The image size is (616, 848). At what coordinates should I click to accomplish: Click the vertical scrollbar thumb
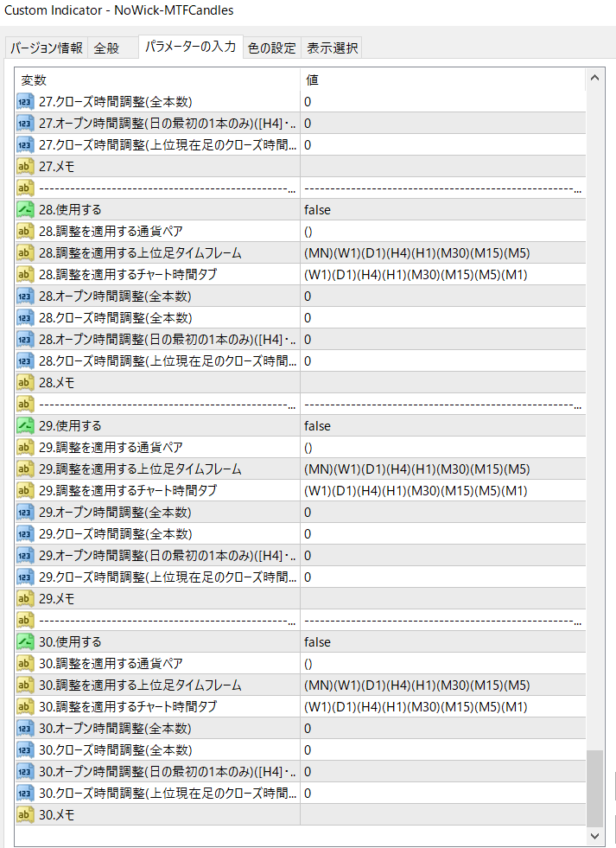(x=594, y=787)
